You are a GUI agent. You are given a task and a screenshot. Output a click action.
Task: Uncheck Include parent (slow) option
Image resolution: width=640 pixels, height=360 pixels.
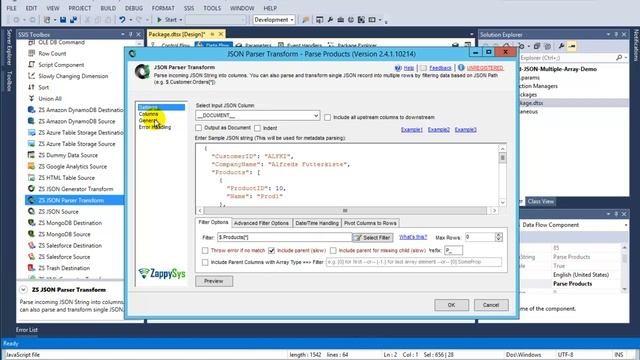(271, 250)
